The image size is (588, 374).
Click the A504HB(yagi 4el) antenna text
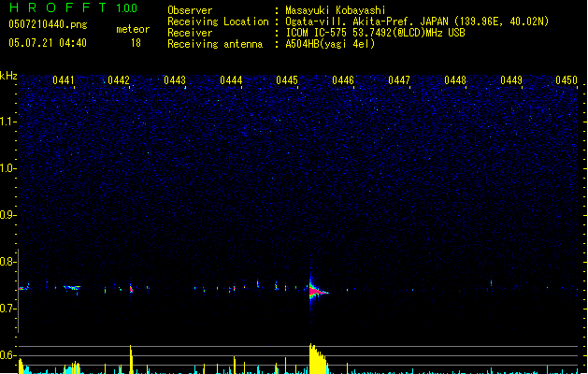pyautogui.click(x=330, y=44)
